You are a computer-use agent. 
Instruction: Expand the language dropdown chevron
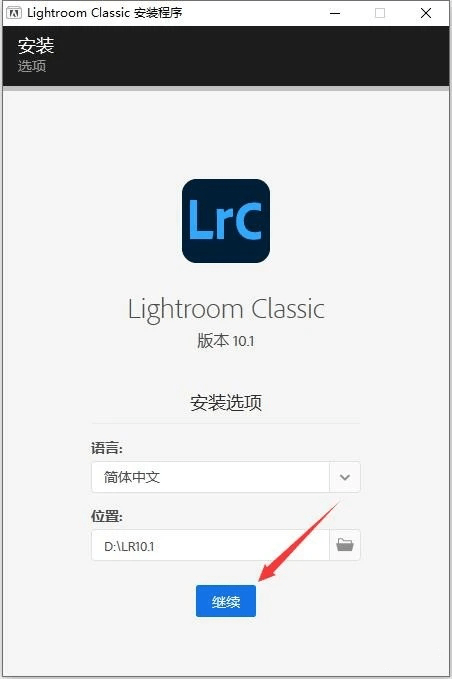(x=345, y=477)
